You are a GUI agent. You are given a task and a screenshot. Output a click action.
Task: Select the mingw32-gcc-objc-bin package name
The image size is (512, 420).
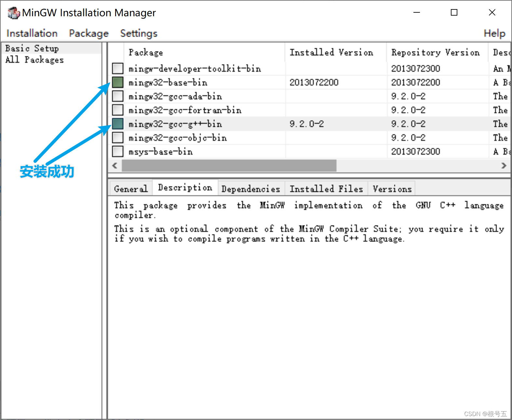pyautogui.click(x=178, y=138)
